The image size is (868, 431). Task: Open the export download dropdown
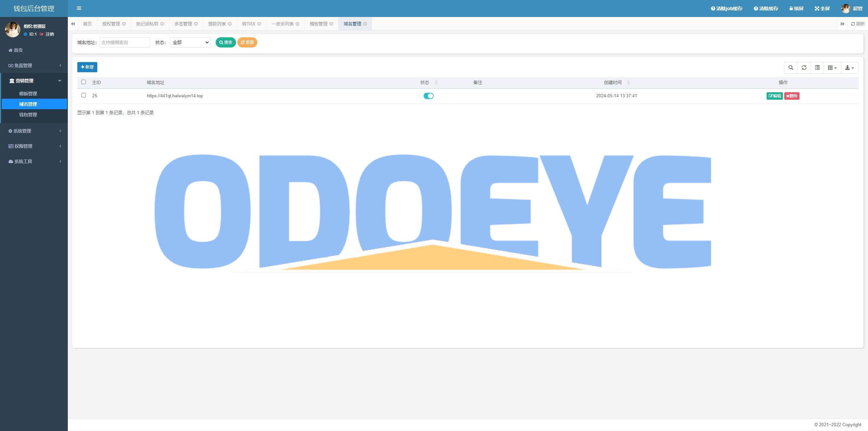pyautogui.click(x=849, y=68)
